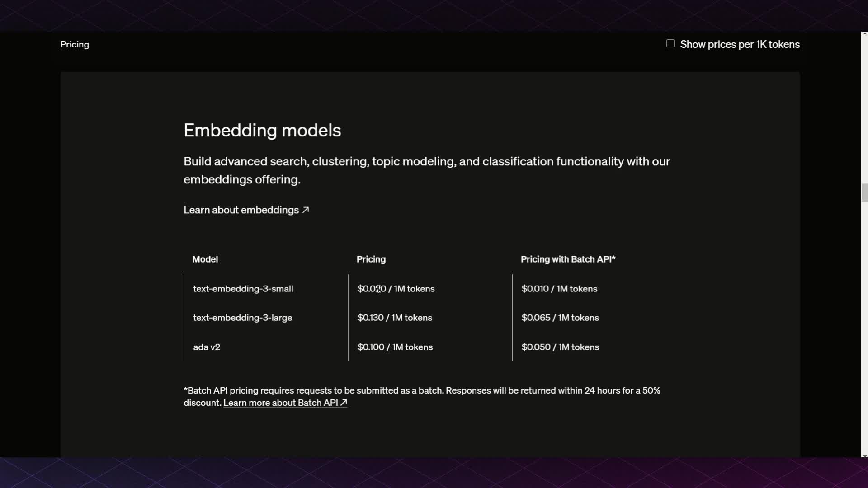Select the text-embedding-3-large model name

[243, 318]
